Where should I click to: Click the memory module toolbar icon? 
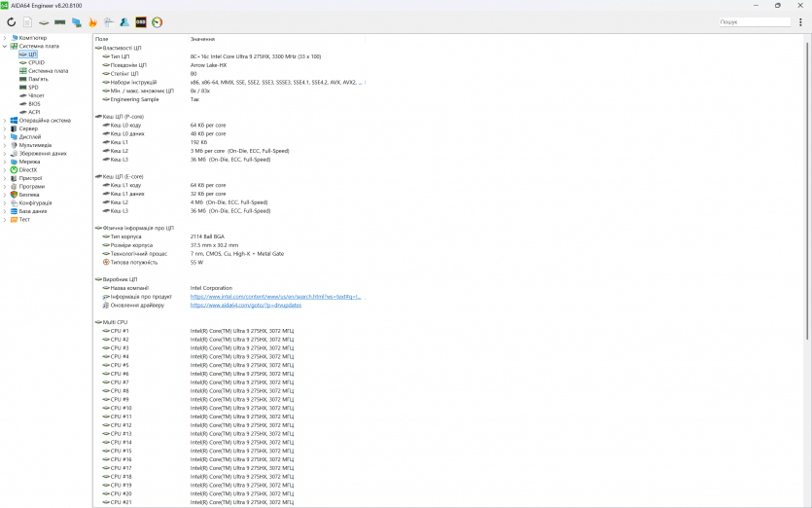(59, 21)
